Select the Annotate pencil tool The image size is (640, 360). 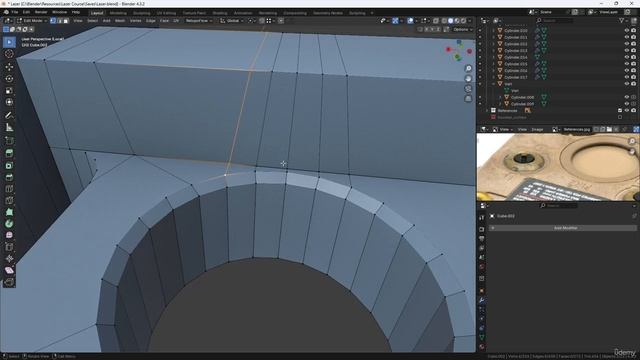tap(9, 116)
